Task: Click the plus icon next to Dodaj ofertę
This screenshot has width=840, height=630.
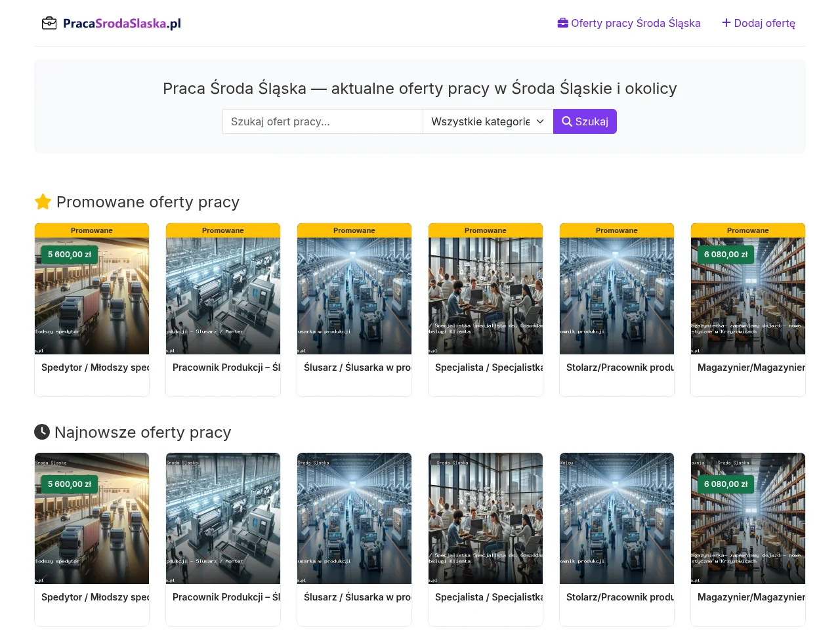Action: coord(726,23)
